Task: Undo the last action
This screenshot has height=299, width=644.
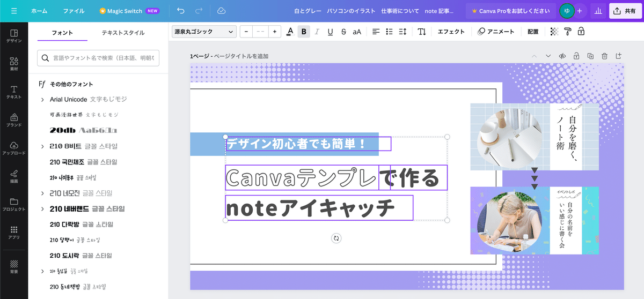Action: coord(181,11)
